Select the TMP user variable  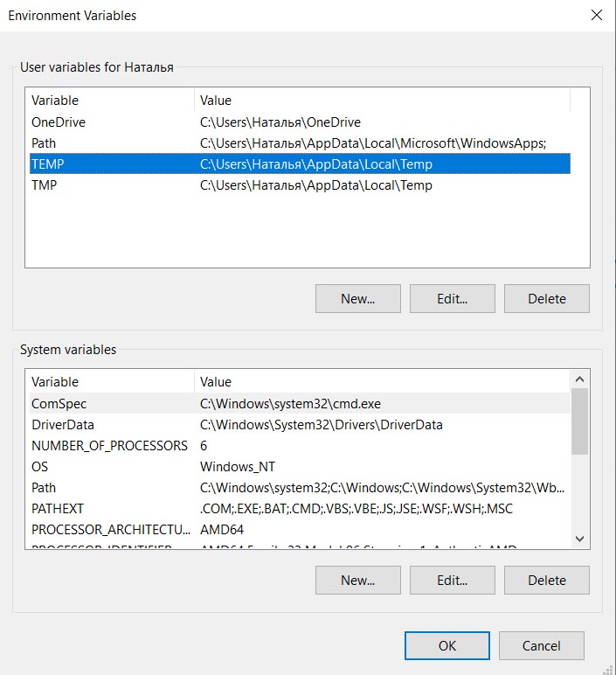[45, 185]
